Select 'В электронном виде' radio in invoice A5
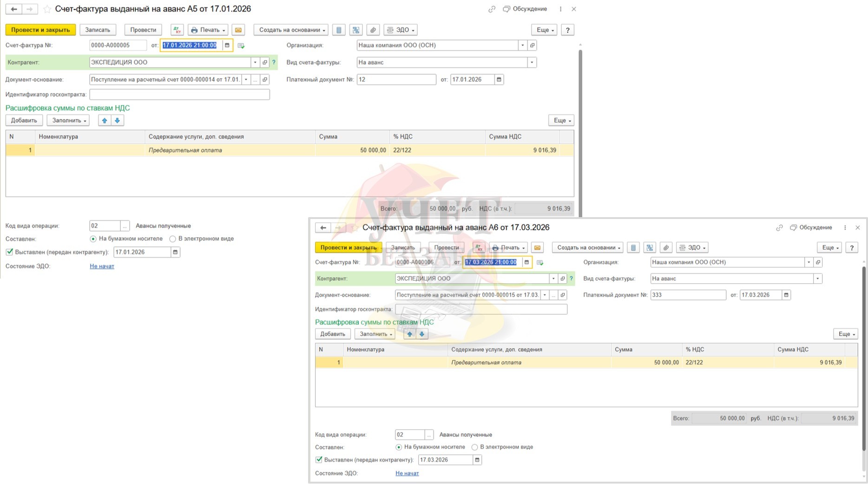 pos(173,239)
